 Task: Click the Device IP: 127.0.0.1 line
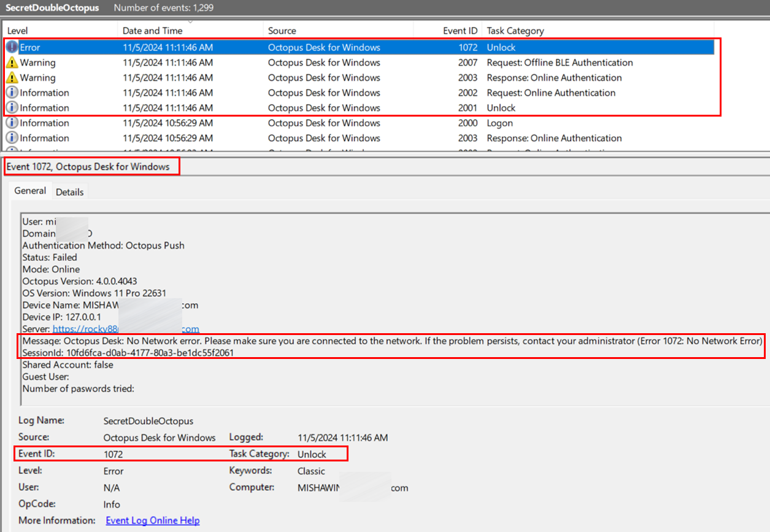pyautogui.click(x=63, y=317)
